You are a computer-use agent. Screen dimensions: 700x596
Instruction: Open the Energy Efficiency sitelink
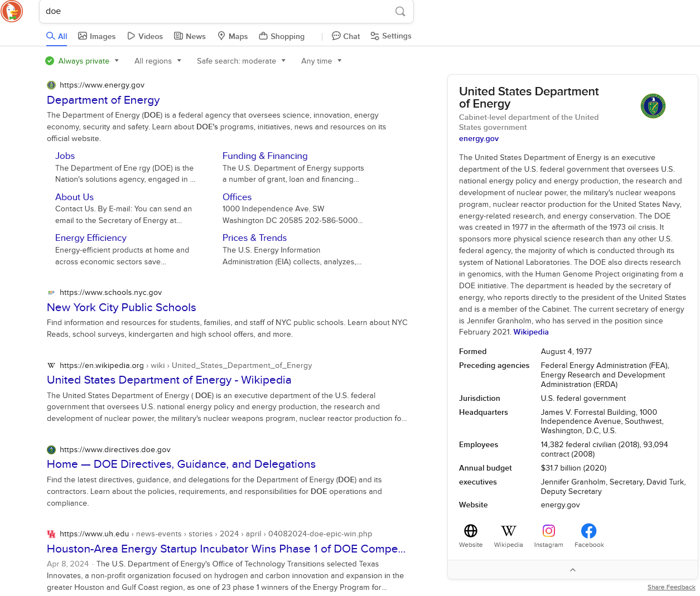pyautogui.click(x=91, y=238)
